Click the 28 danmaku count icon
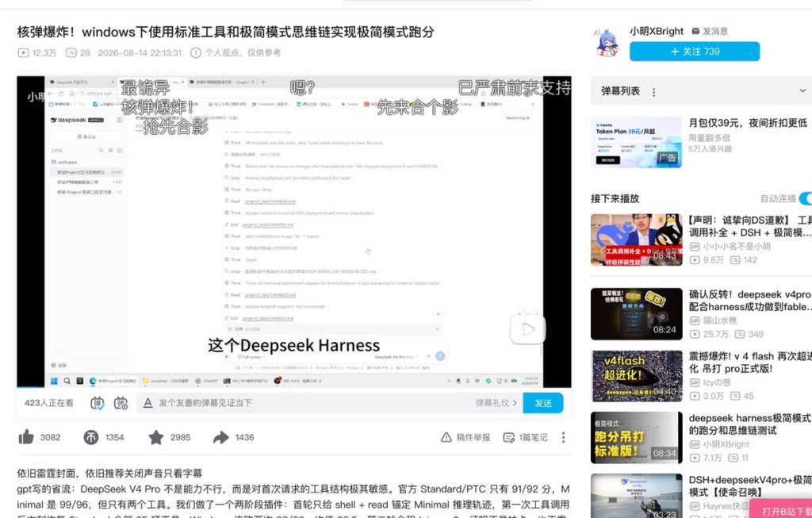812x518 pixels. tap(78, 53)
